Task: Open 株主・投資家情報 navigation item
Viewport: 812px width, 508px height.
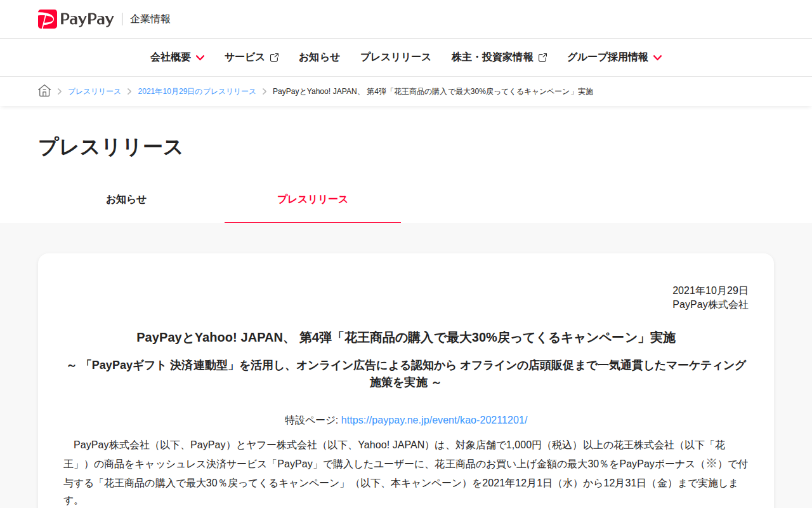Action: pos(492,57)
